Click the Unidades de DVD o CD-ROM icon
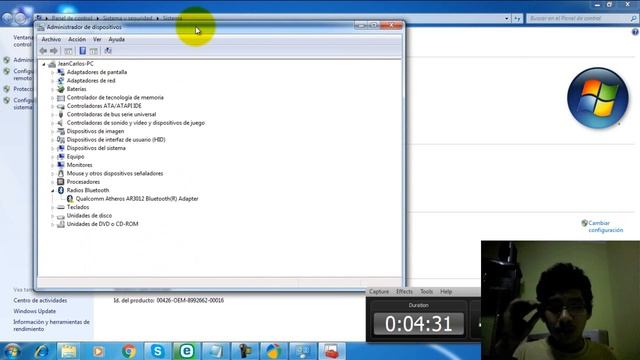Image resolution: width=640 pixels, height=360 pixels. [61, 224]
